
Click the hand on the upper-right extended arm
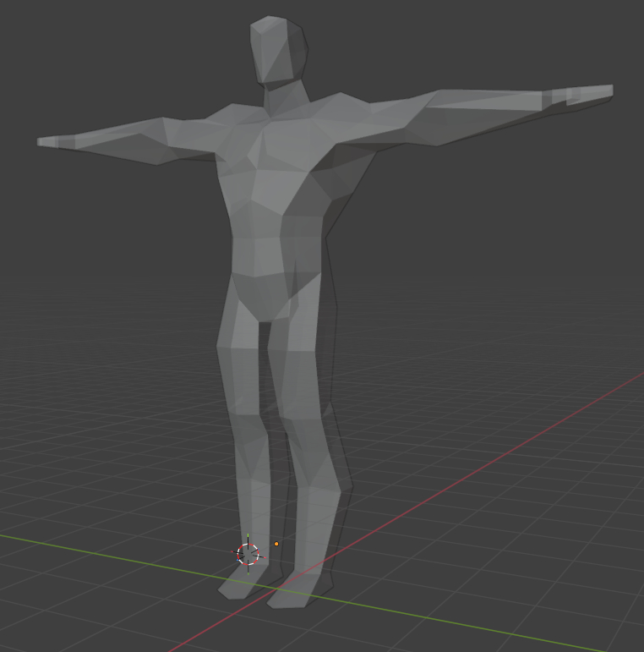point(587,93)
